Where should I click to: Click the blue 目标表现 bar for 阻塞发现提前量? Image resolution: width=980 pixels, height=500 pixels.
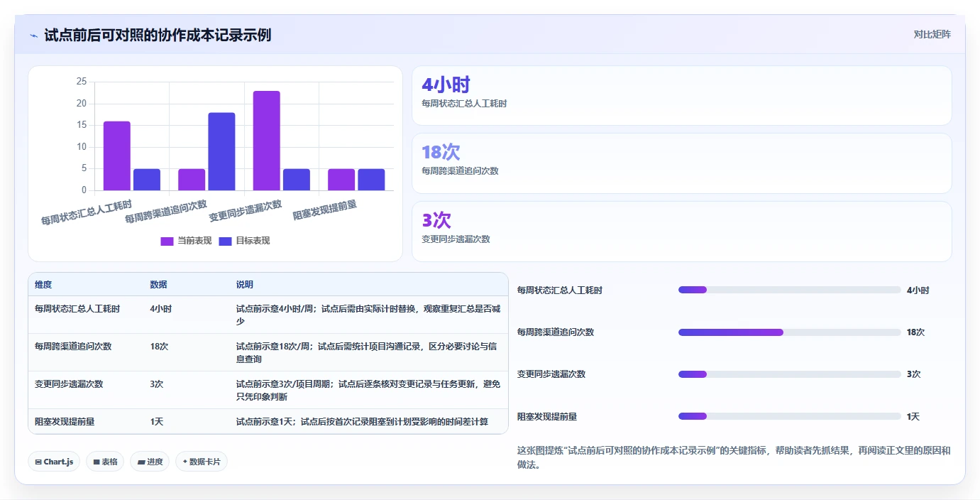(x=371, y=180)
